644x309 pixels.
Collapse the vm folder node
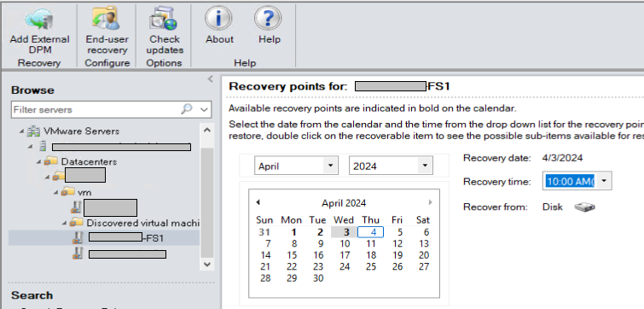coord(55,192)
